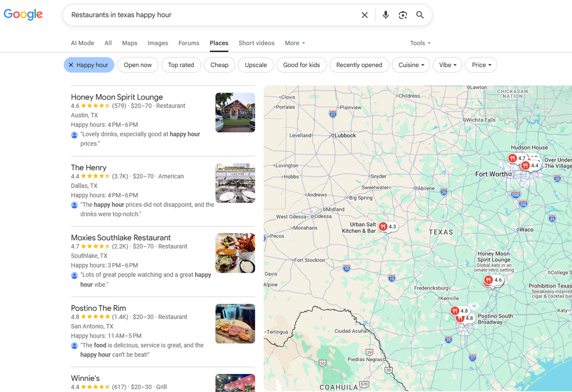Image resolution: width=572 pixels, height=392 pixels.
Task: Open Honey Moon Spirit Lounge listing
Action: coord(117,97)
